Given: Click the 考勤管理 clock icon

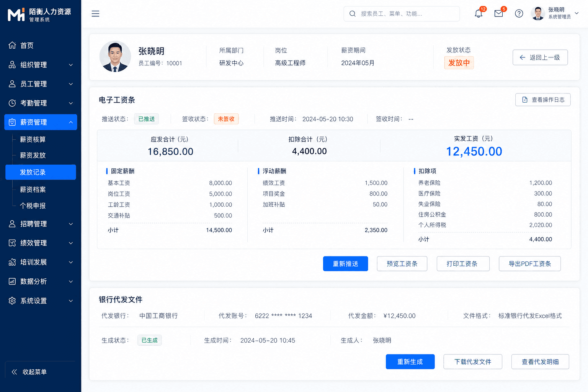Looking at the screenshot, I should tap(12, 103).
